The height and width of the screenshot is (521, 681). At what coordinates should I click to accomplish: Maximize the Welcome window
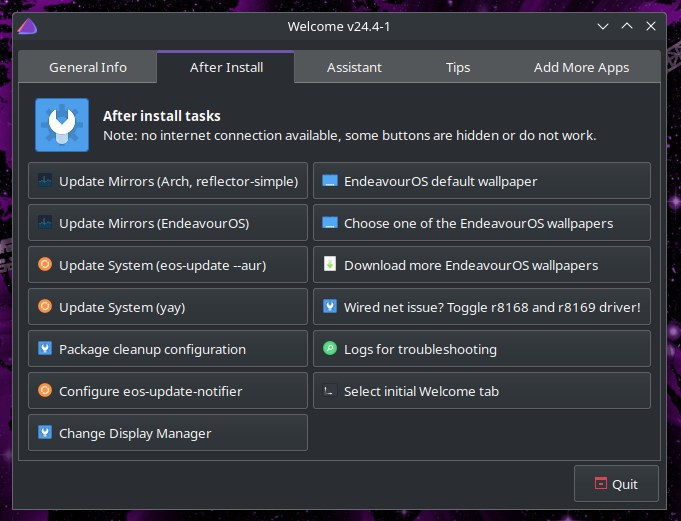[x=627, y=26]
